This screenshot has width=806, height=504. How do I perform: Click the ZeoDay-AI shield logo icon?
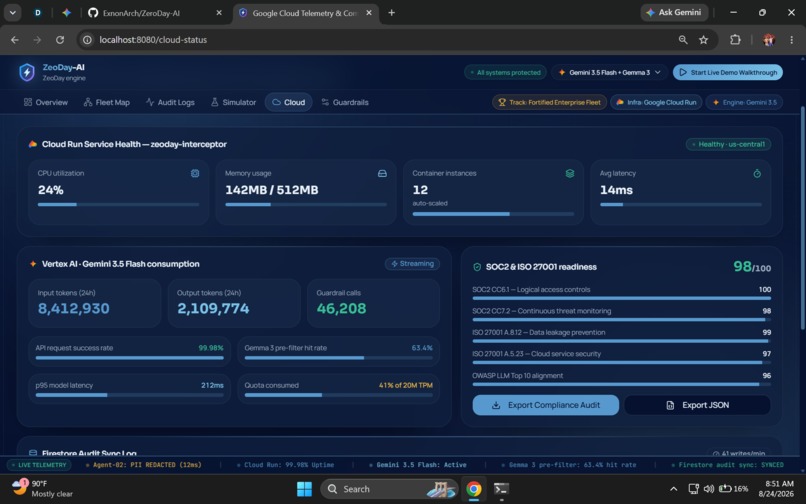coord(27,72)
